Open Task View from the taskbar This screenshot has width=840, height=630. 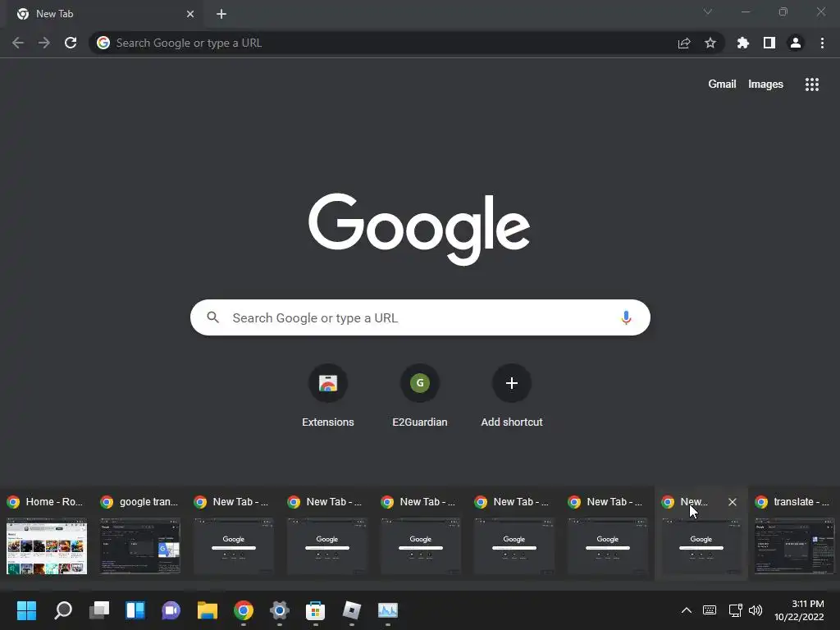[x=99, y=610]
